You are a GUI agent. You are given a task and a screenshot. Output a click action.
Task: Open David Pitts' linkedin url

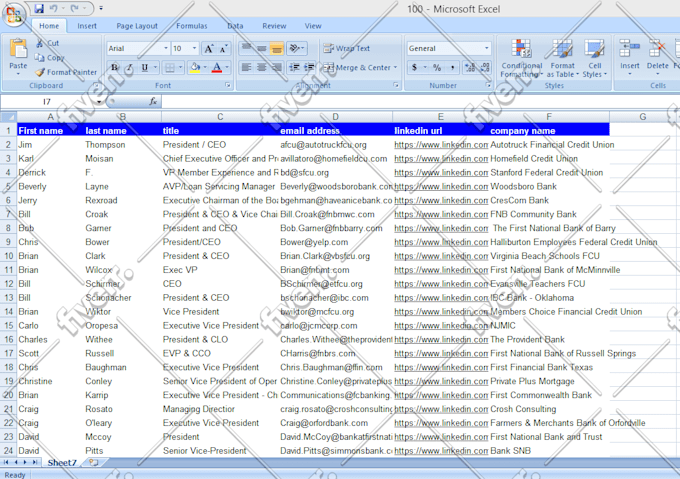click(441, 451)
